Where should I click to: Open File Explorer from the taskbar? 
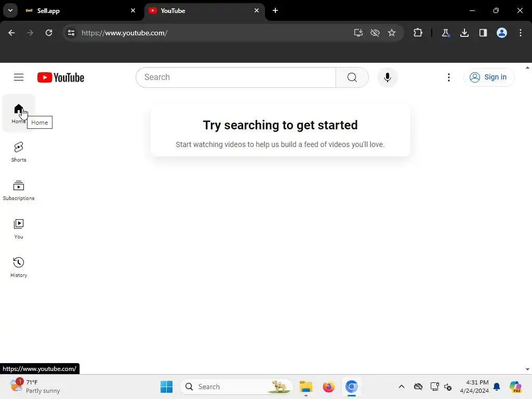tap(305, 387)
